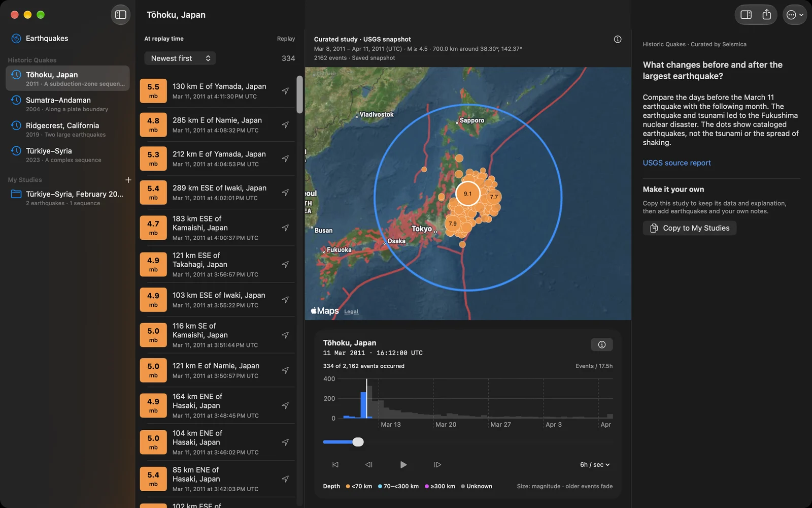Skip to start of replay
The height and width of the screenshot is (508, 812).
(335, 465)
